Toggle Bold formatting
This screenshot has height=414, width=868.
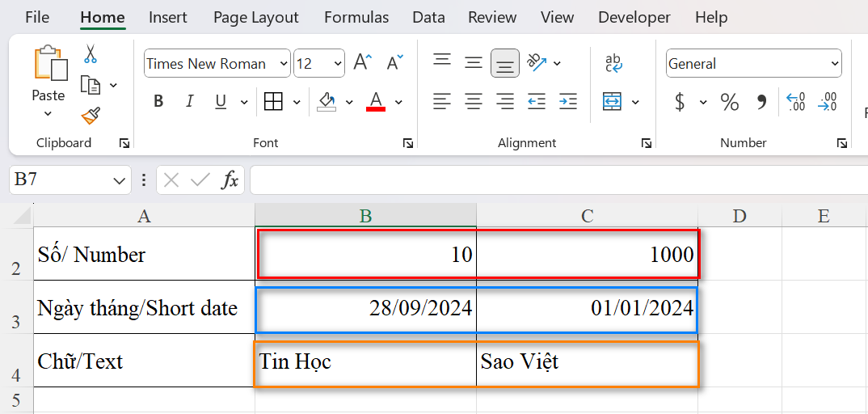158,102
